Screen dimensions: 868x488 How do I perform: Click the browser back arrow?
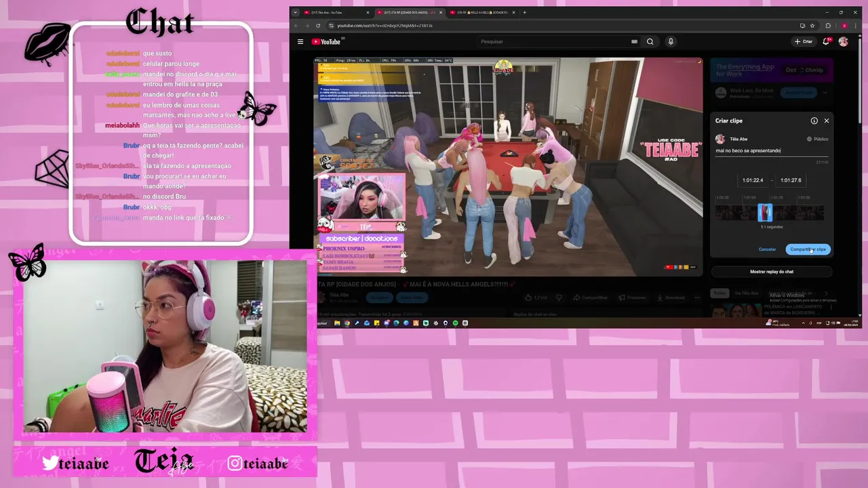296,26
